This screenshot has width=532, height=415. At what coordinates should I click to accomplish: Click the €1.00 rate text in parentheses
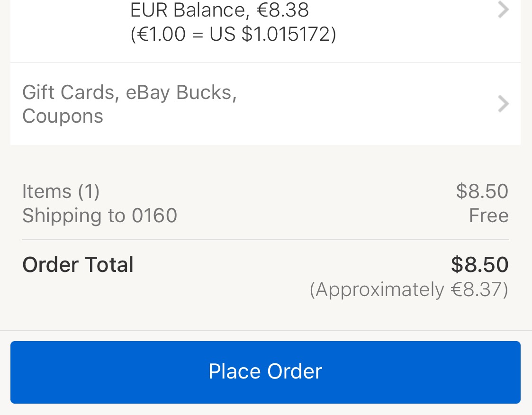158,35
